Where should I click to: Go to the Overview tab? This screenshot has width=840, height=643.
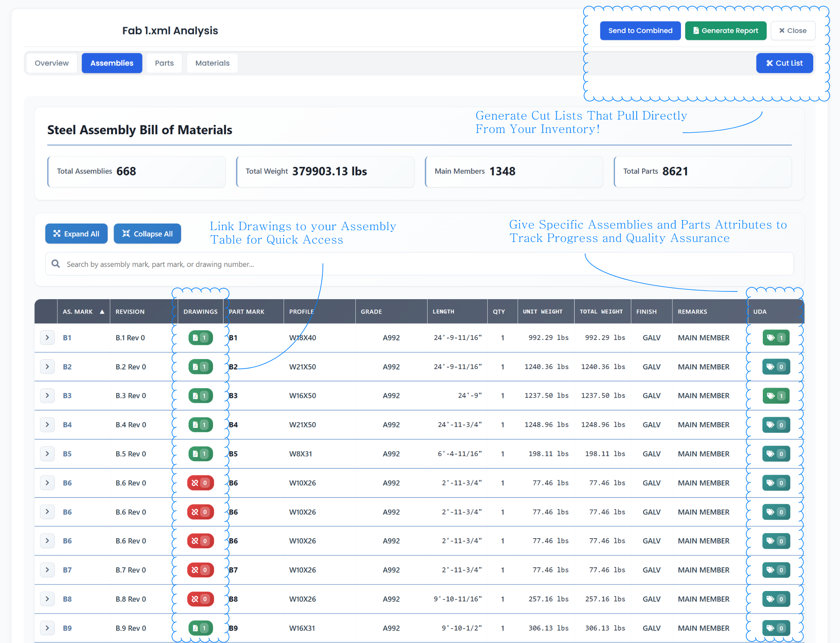point(52,63)
